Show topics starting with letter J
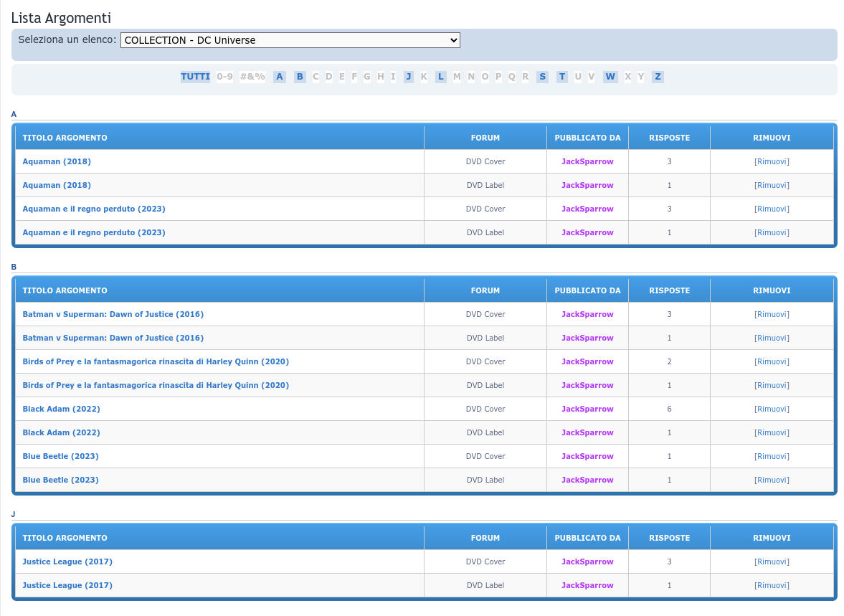Viewport: 844px width, 616px height. pyautogui.click(x=409, y=77)
